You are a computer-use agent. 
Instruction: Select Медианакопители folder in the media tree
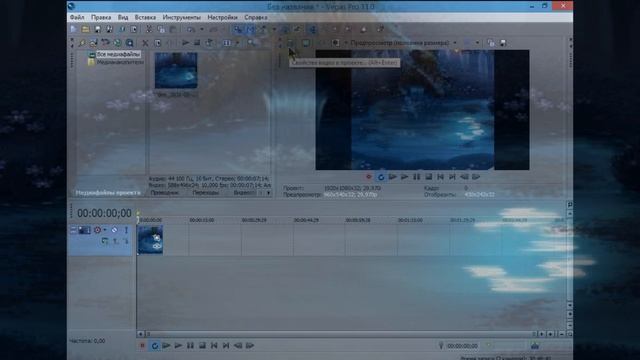(120, 62)
